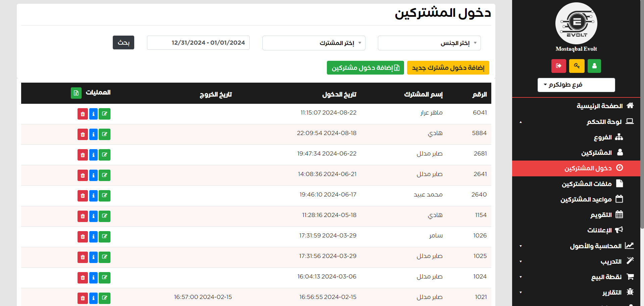Click the date range input field
The height and width of the screenshot is (306, 644).
tap(198, 43)
